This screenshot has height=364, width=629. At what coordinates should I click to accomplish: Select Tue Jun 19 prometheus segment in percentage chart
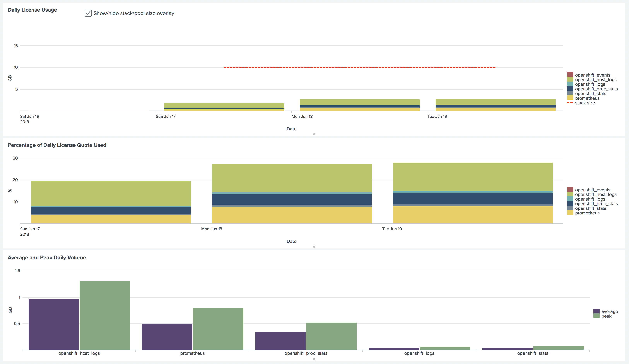point(473,215)
